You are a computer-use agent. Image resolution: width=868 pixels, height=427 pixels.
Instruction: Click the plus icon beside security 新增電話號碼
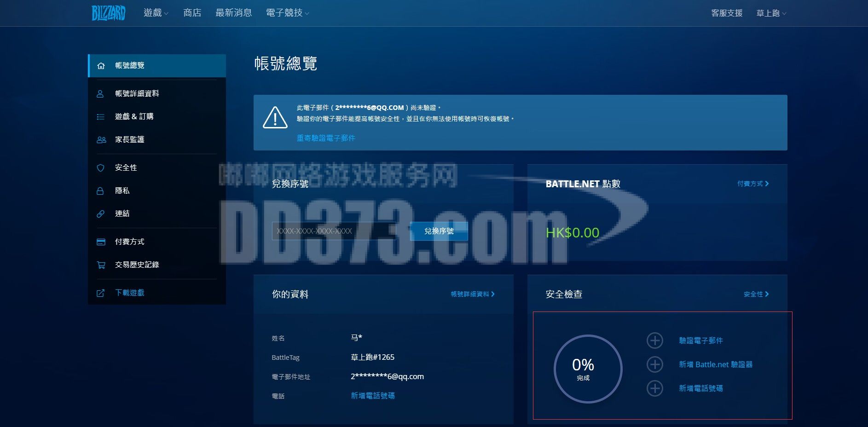[x=655, y=388]
